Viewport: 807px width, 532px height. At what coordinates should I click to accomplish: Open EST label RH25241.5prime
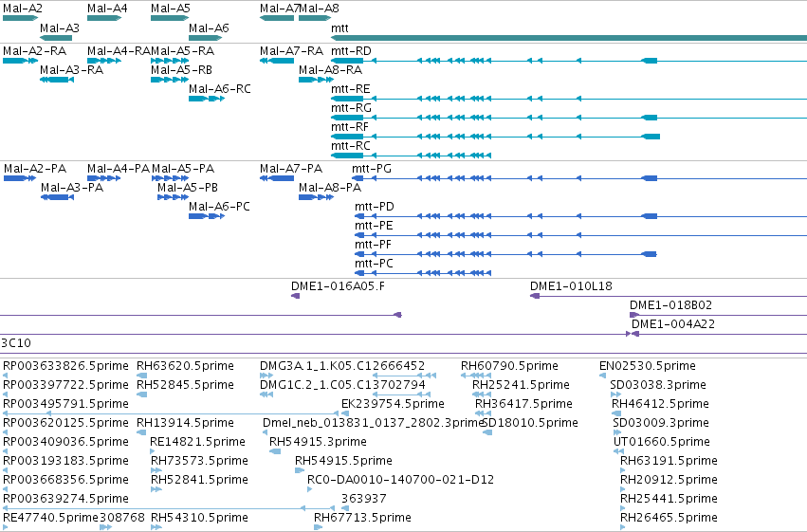(521, 385)
